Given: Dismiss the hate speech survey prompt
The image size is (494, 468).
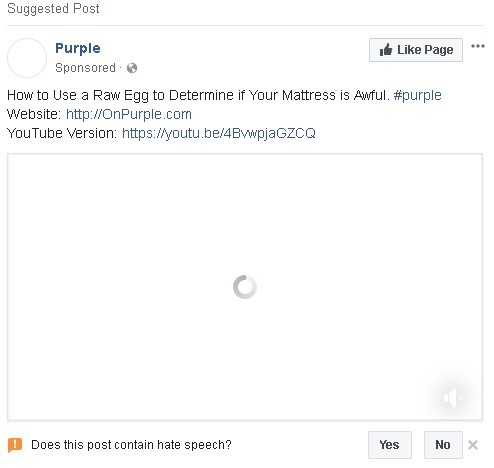Looking at the screenshot, I should (x=473, y=445).
